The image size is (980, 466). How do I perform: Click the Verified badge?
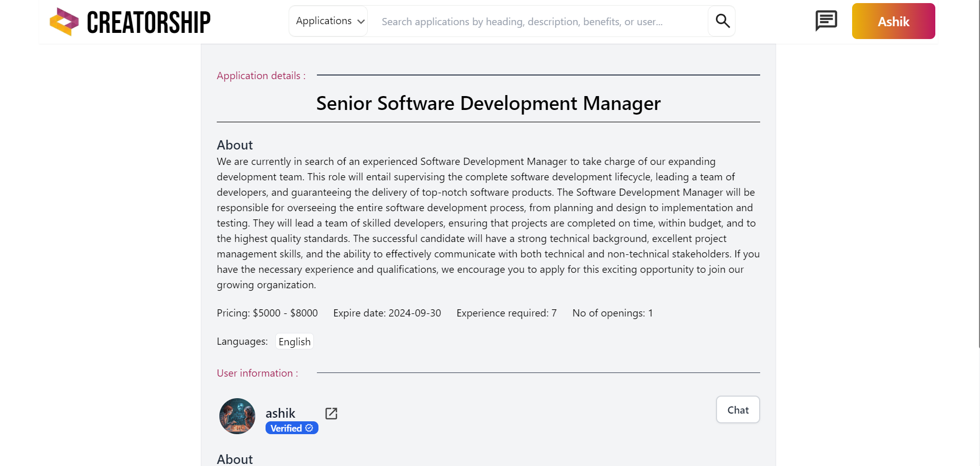coord(292,428)
